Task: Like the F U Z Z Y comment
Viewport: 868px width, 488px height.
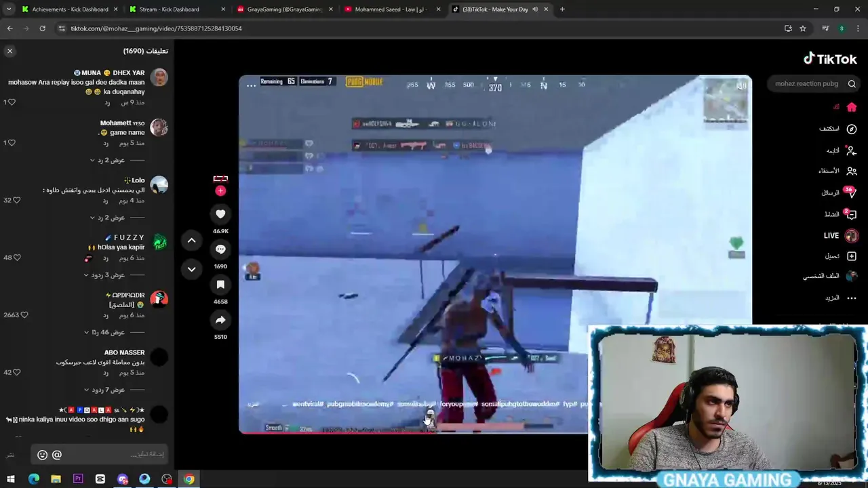Action: coord(17,258)
